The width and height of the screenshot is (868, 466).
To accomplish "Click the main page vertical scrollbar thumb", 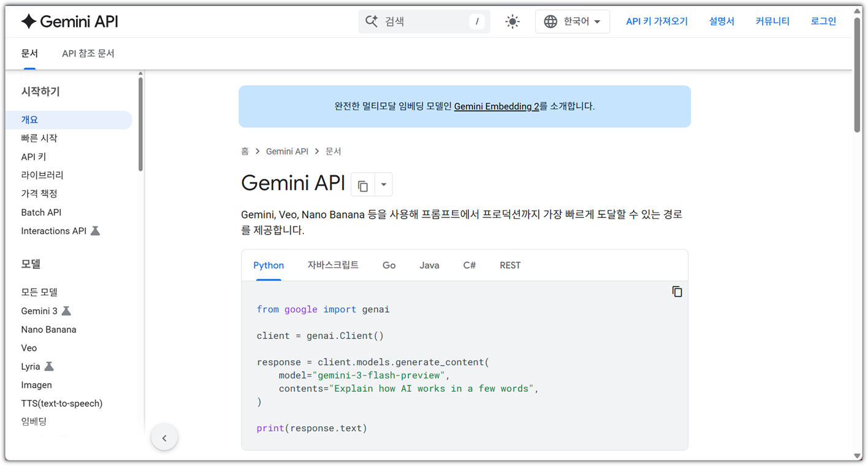I will pos(857,74).
